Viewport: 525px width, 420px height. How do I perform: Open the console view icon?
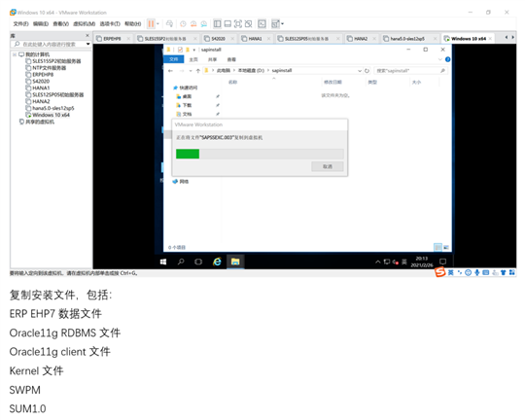point(262,23)
